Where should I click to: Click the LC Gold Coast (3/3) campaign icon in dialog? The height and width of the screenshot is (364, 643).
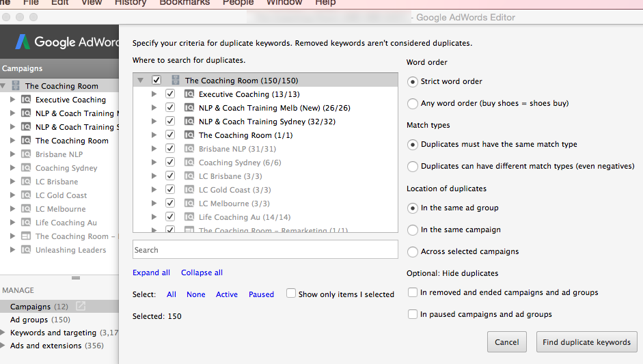click(x=189, y=189)
